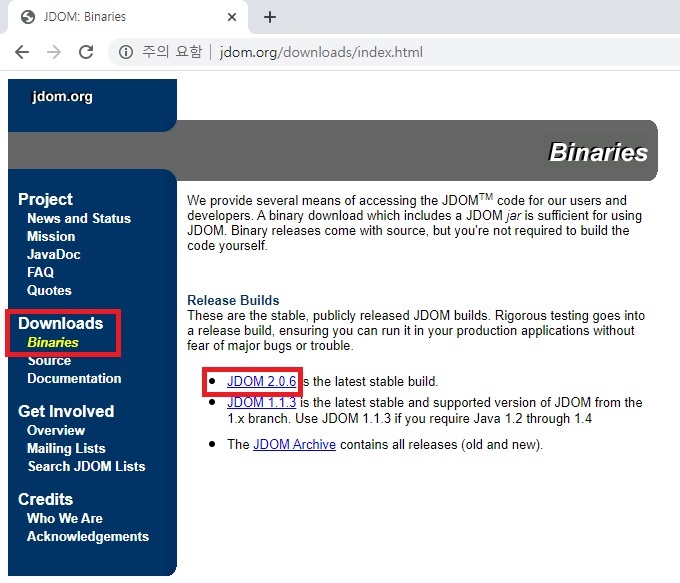Click the '주의 요함' security warning label
680x583 pixels.
172,52
